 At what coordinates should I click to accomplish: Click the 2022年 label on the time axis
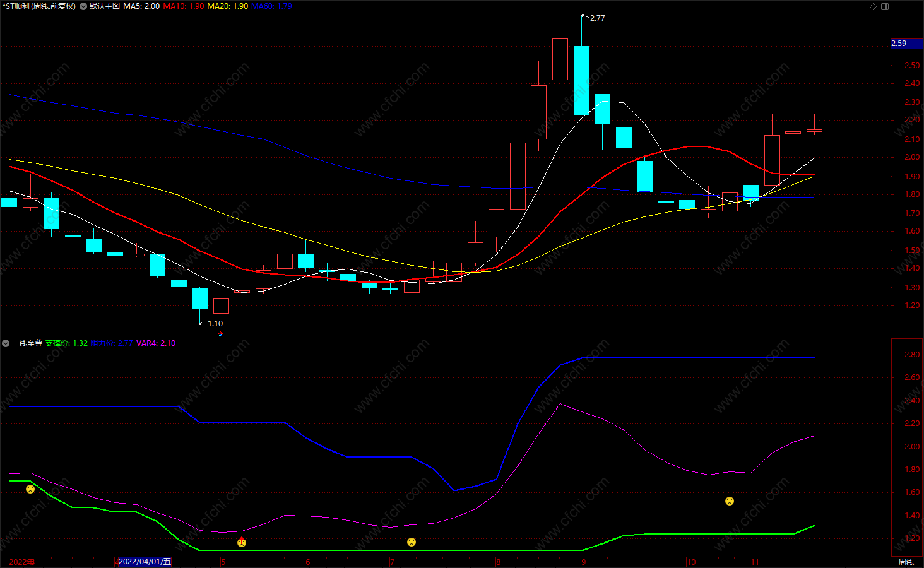point(22,562)
